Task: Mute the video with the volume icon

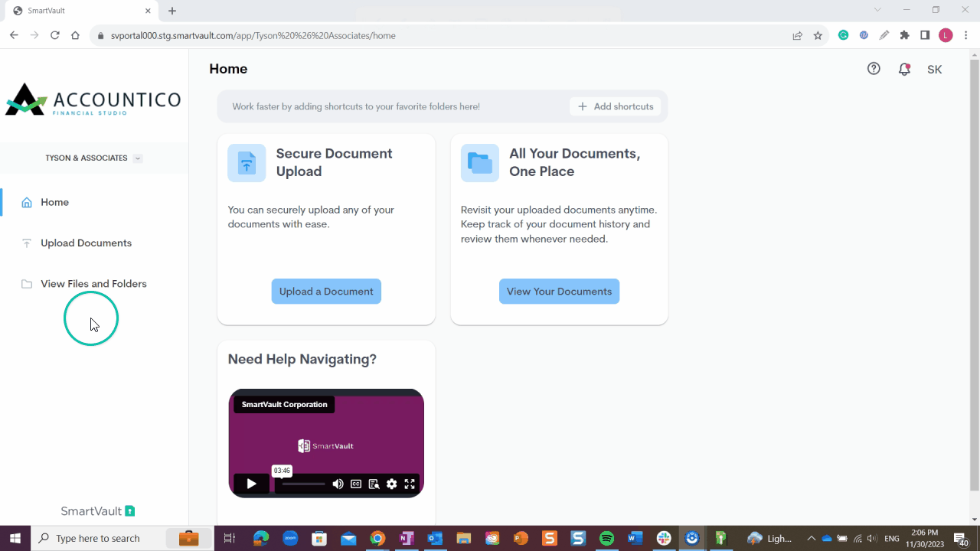Action: (338, 484)
